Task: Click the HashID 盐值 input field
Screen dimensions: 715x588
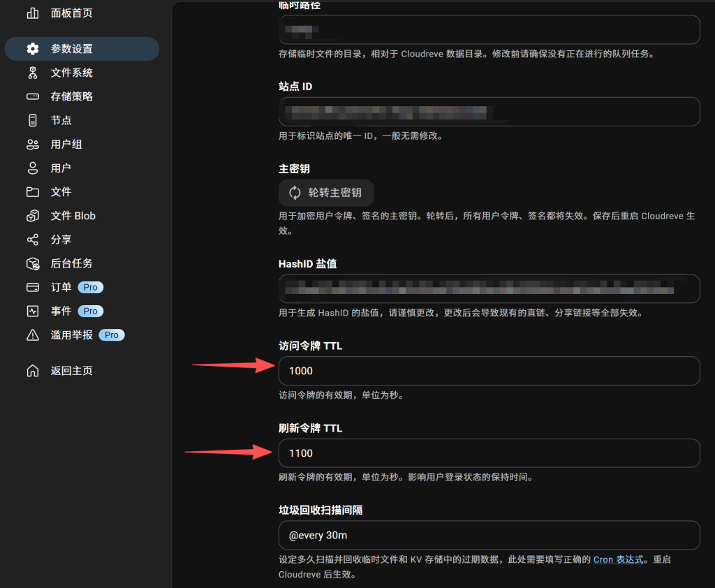Action: (489, 289)
